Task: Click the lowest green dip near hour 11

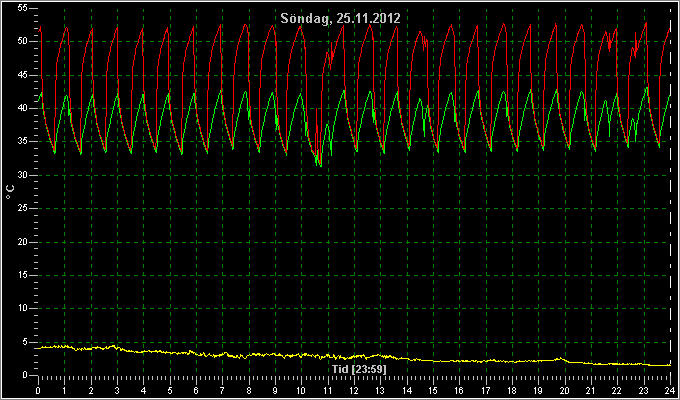Action: click(x=320, y=165)
